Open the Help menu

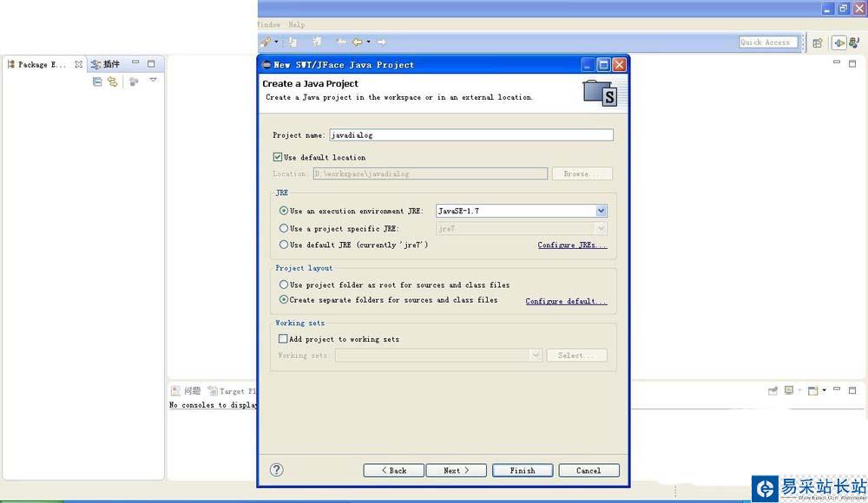pyautogui.click(x=296, y=24)
